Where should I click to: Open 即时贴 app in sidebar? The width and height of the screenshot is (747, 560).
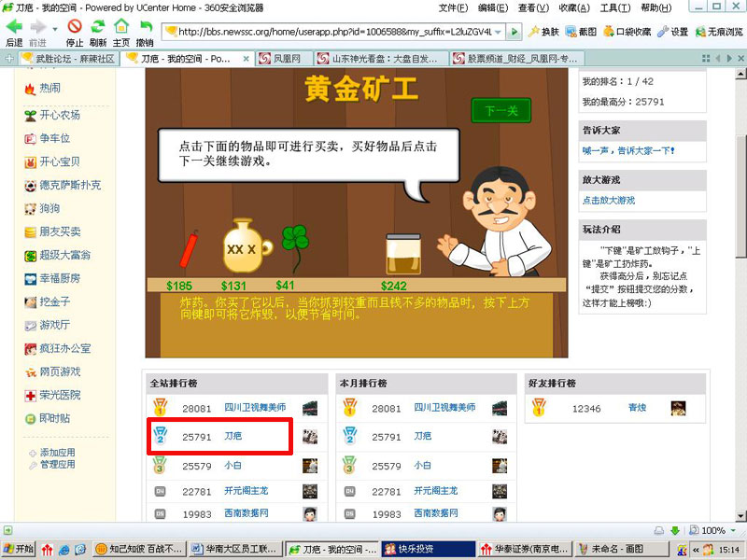pos(48,418)
